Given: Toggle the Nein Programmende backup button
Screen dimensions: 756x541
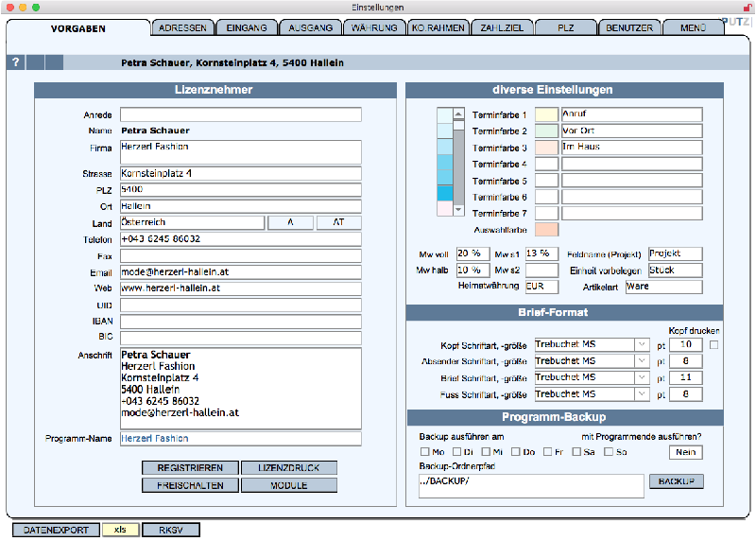Looking at the screenshot, I should click(686, 452).
